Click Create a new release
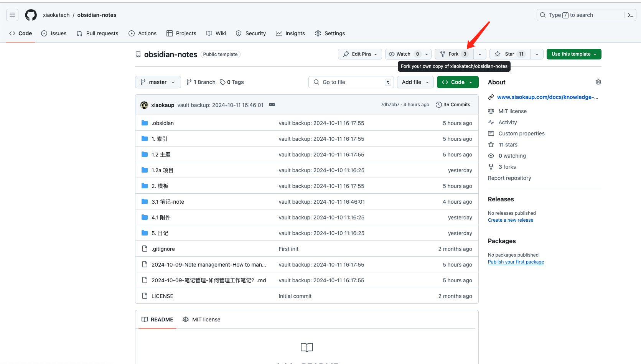This screenshot has height=364, width=641. click(x=511, y=220)
